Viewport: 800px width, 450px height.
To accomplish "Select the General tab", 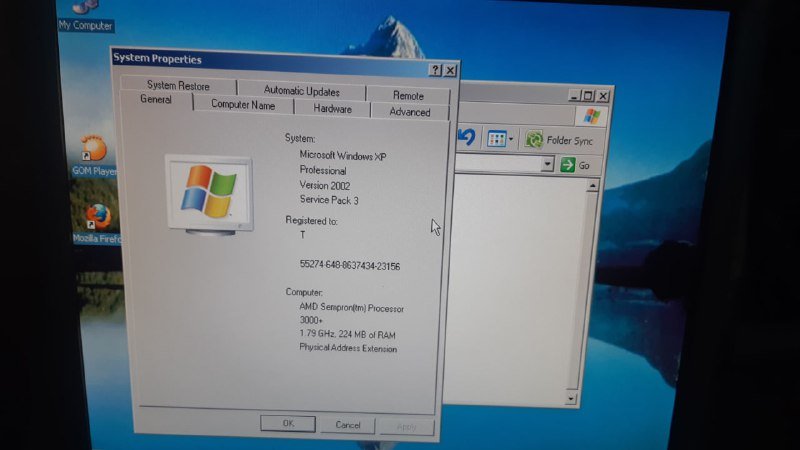I will pos(156,99).
